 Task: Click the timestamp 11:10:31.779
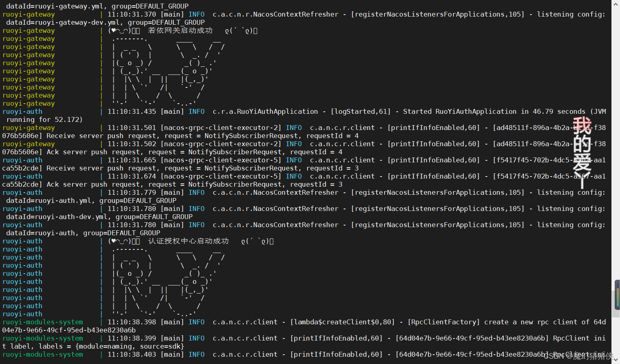[x=132, y=192]
